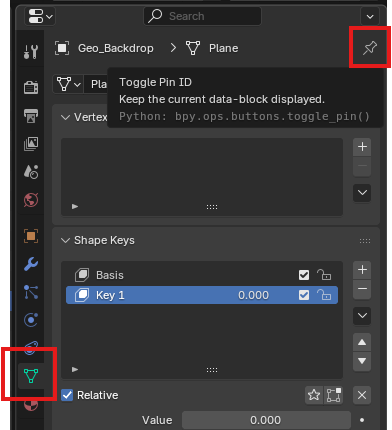
Task: Remove the selected shape key
Action: pyautogui.click(x=362, y=289)
